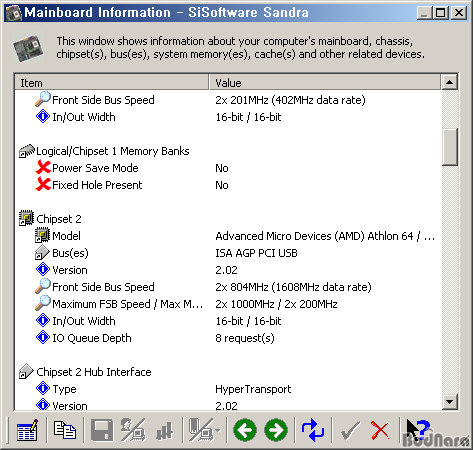The image size is (473, 450).
Task: Click the info icon beside IO Queue Depth
Action: [x=43, y=337]
